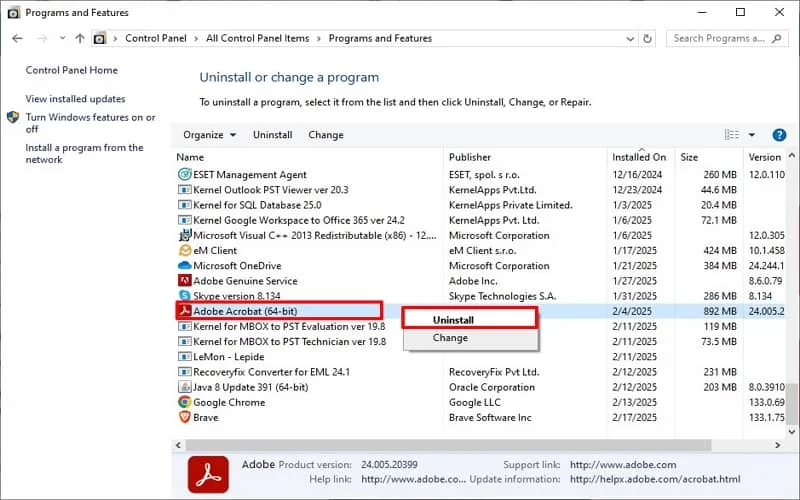Click the refresh button in address bar
Image resolution: width=800 pixels, height=500 pixels.
pos(647,38)
